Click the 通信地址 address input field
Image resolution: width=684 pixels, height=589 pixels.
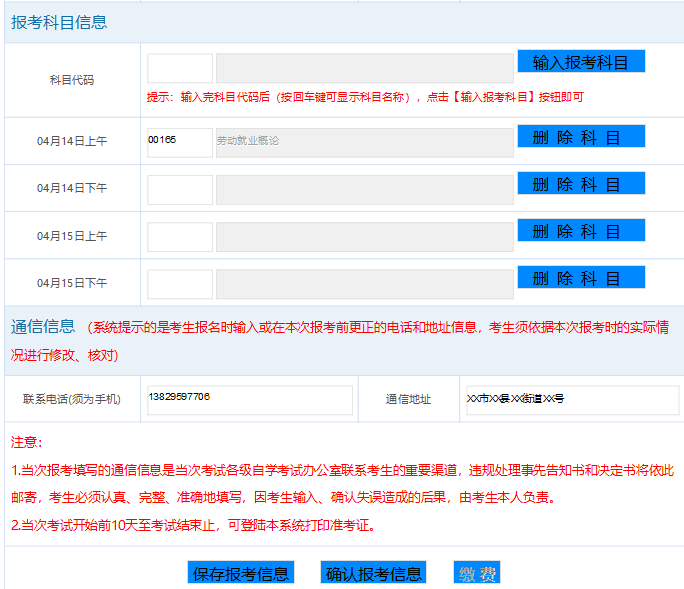point(573,400)
